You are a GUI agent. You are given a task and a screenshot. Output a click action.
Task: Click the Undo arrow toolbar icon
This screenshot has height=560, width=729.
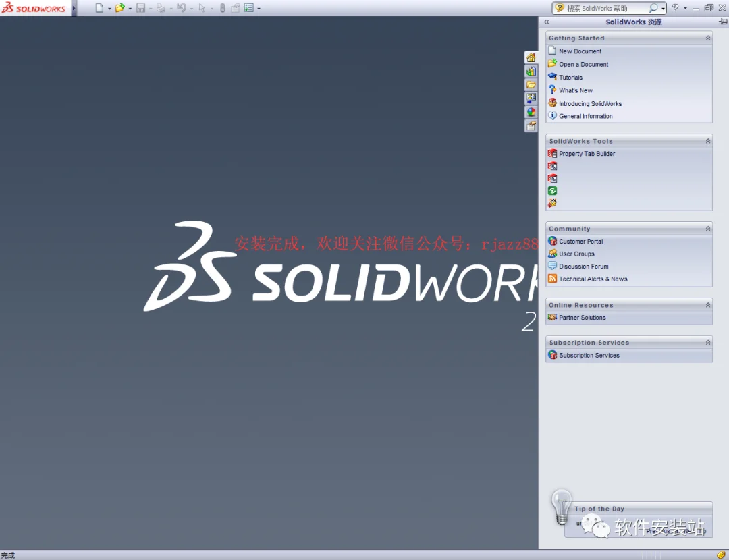click(x=182, y=8)
